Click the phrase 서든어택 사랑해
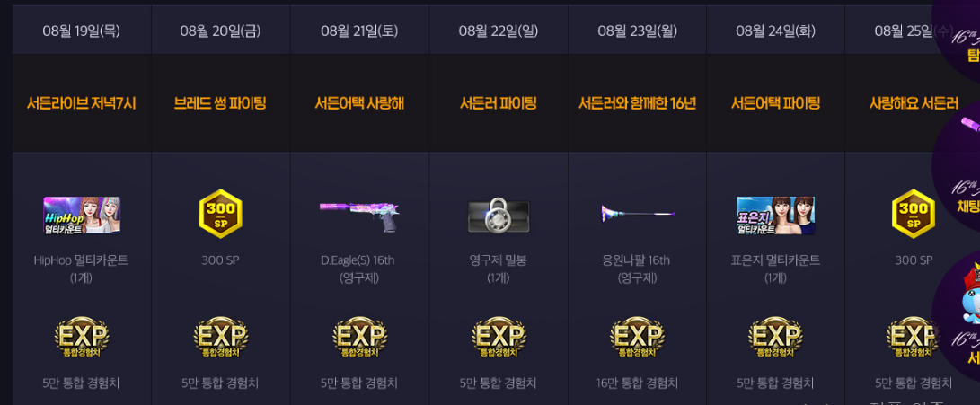Viewport: 980px width, 405px height. (359, 104)
